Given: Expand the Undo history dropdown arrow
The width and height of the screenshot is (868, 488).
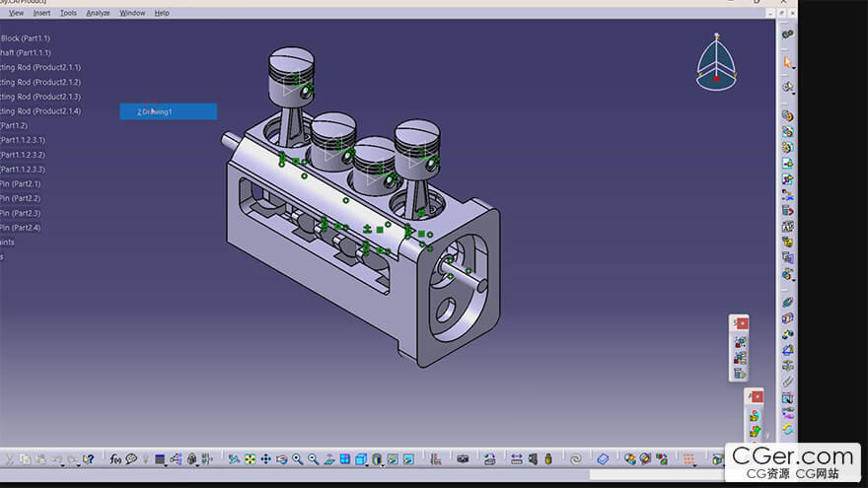Looking at the screenshot, I should (x=63, y=459).
